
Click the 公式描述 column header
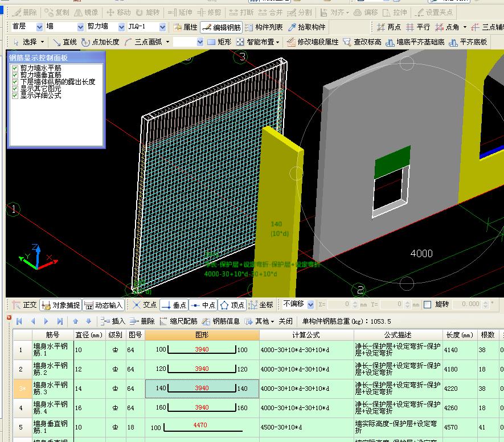[x=398, y=335]
